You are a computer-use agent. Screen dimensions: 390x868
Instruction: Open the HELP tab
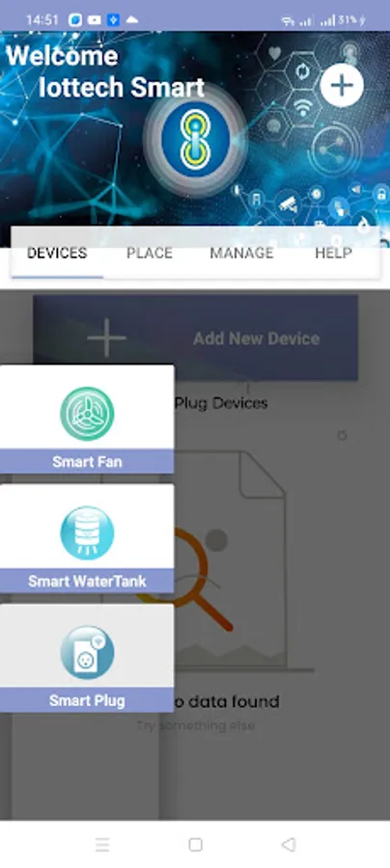[333, 253]
